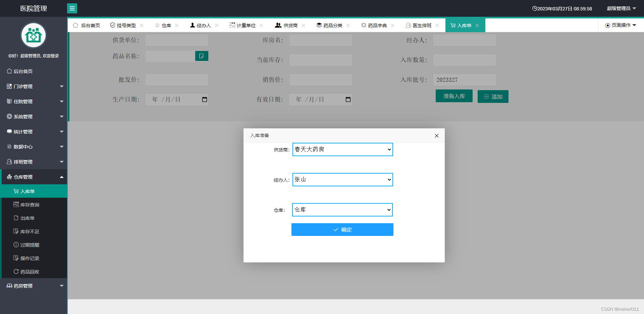
Task: Expand the 系统管理 menu
Action: (x=34, y=117)
